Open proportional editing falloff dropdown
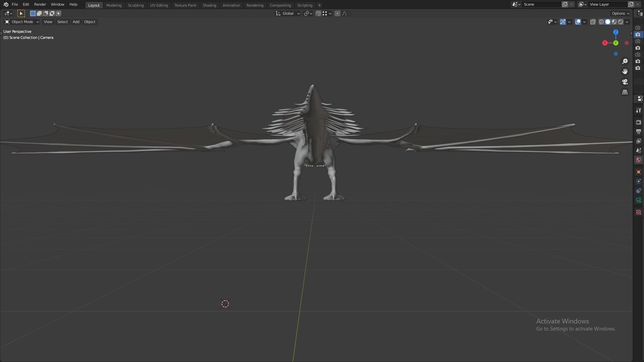 coord(346,13)
